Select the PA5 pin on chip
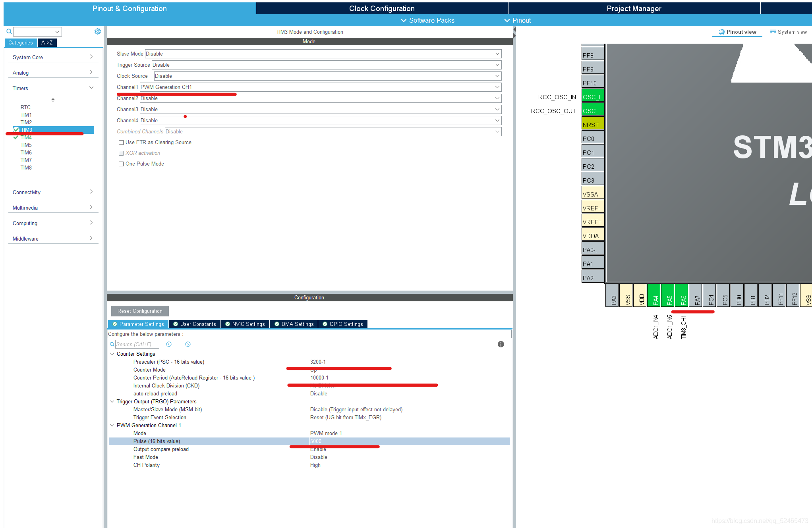The height and width of the screenshot is (528, 812). pyautogui.click(x=668, y=295)
